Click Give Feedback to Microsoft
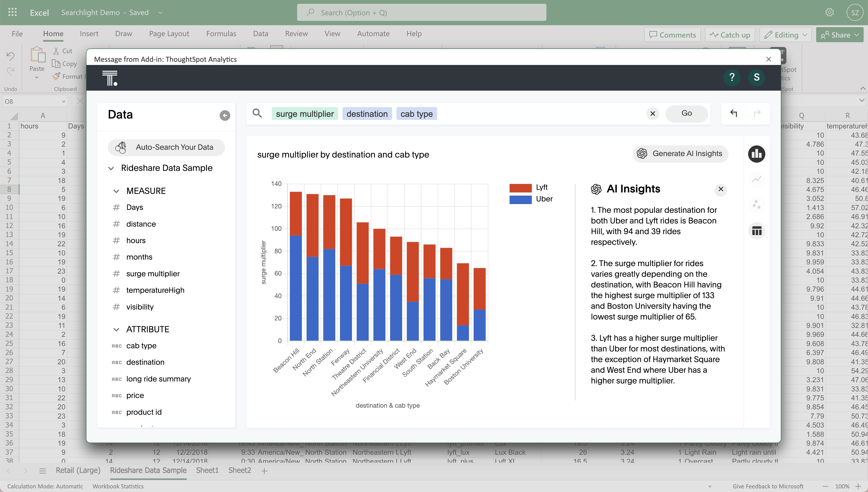This screenshot has height=492, width=868. click(x=768, y=486)
